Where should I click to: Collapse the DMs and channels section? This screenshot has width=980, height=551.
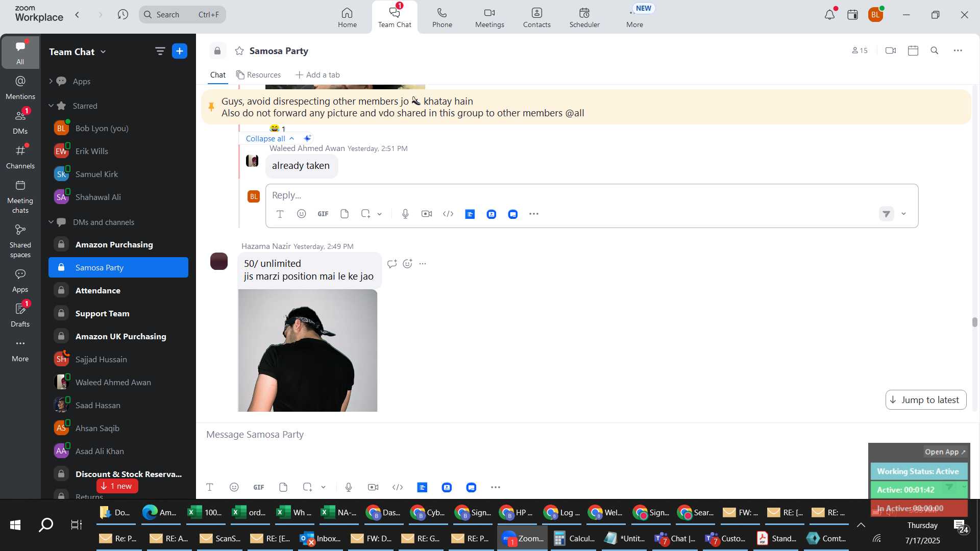(51, 222)
